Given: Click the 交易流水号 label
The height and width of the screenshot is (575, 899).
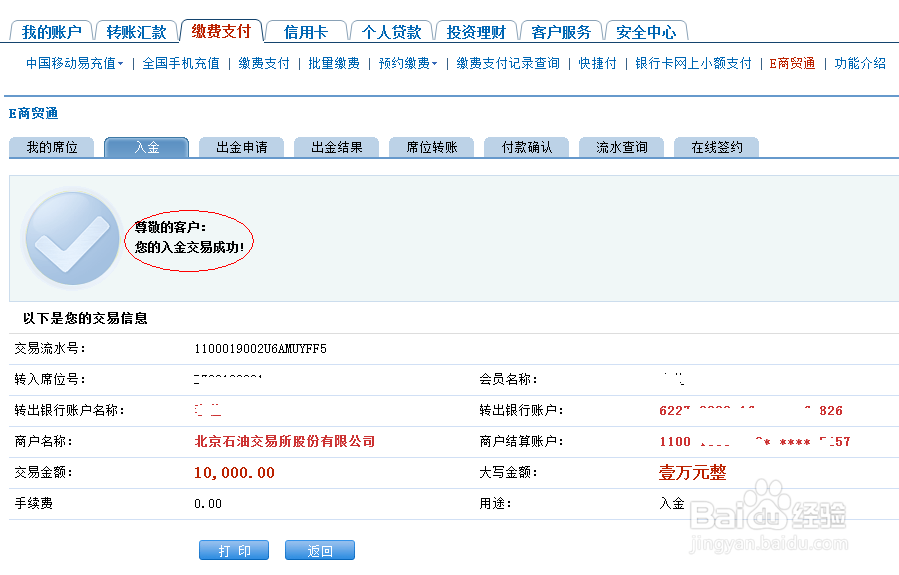Looking at the screenshot, I should tap(50, 349).
